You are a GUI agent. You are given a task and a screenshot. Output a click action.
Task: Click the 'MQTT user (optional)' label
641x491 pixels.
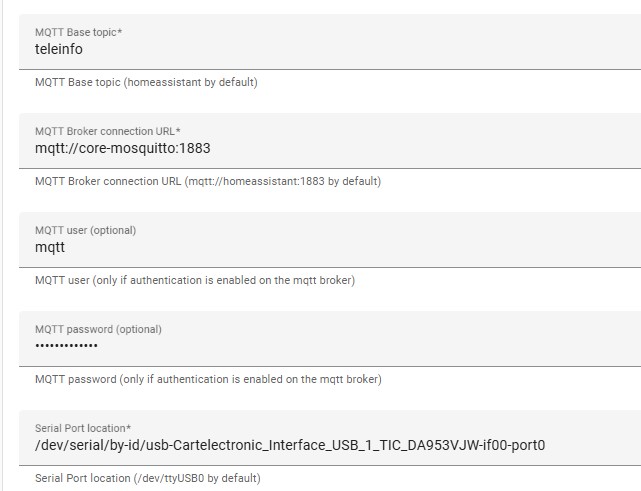click(85, 230)
